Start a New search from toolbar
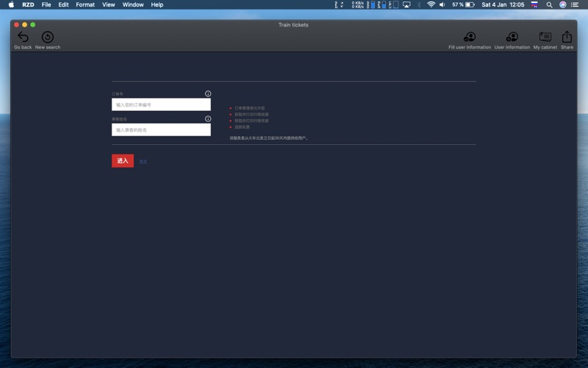 click(48, 38)
